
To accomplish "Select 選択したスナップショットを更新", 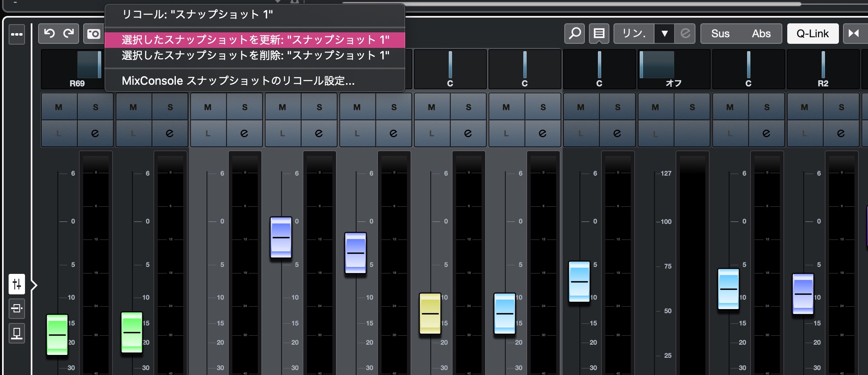I will (x=255, y=40).
